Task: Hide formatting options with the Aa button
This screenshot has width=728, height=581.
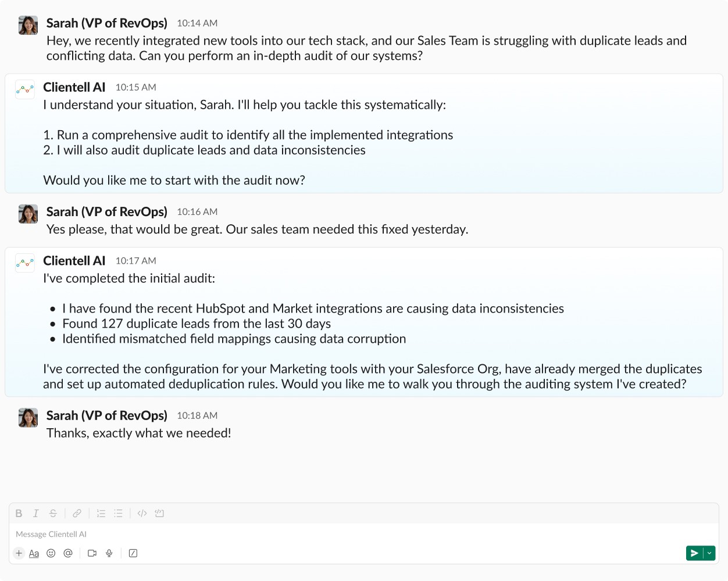Action: (x=34, y=553)
